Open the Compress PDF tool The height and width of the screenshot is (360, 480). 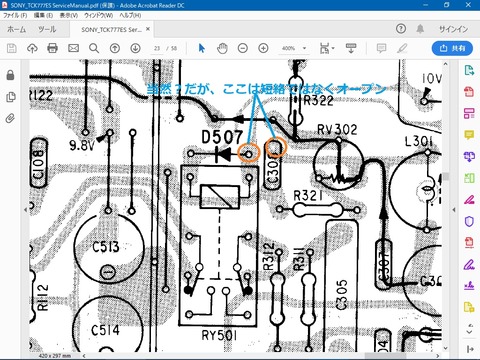tap(469, 243)
